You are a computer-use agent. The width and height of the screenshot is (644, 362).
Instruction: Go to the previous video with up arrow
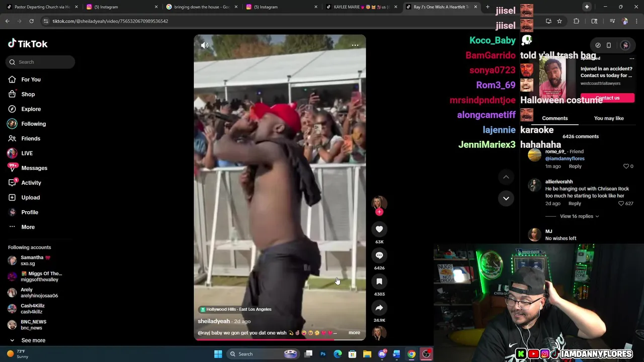coord(506,177)
